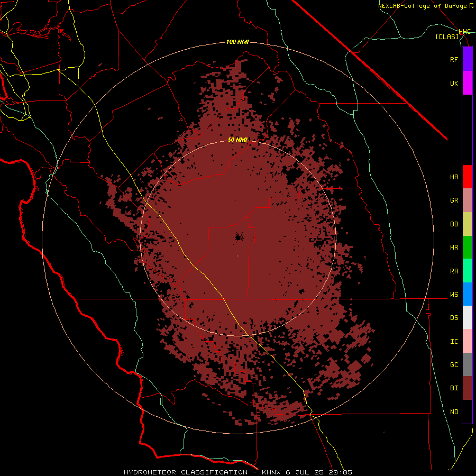Viewport: 476px width, 476px height.
Task: Click the '20:05' timestamp text
Action: [x=340, y=472]
